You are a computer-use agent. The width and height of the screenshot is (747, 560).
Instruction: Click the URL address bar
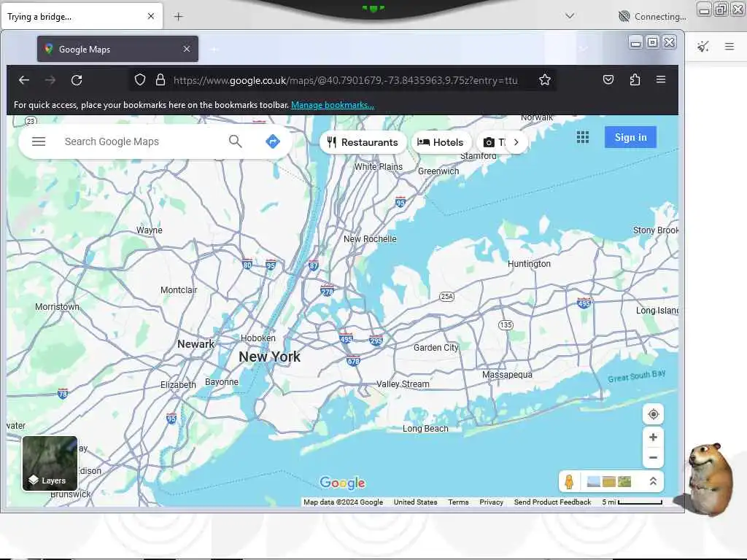pyautogui.click(x=345, y=80)
